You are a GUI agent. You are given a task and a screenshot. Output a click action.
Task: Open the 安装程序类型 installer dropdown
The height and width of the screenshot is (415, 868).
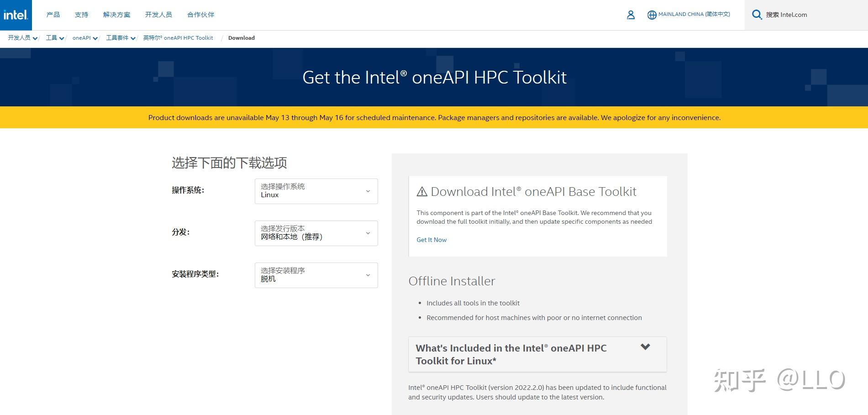click(316, 275)
